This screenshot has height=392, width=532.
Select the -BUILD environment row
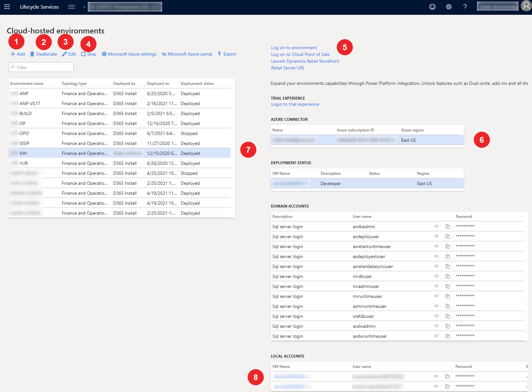[25, 113]
